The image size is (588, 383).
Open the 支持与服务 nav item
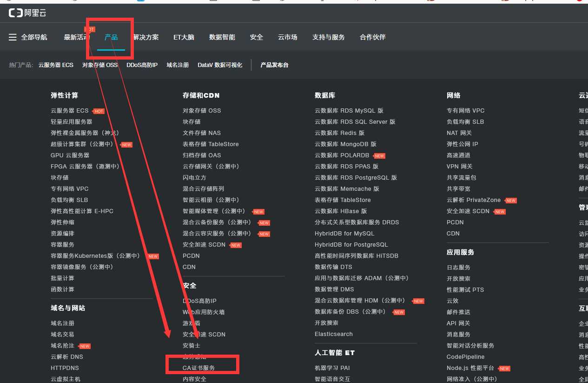point(329,37)
